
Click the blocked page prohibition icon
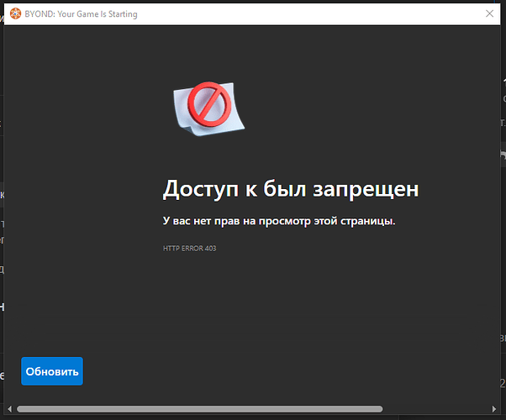[208, 108]
